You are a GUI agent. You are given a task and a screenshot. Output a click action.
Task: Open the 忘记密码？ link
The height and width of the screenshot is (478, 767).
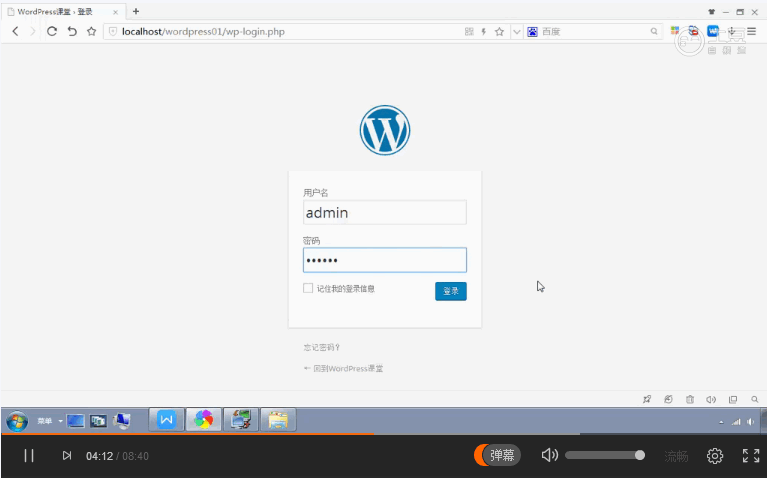point(321,347)
